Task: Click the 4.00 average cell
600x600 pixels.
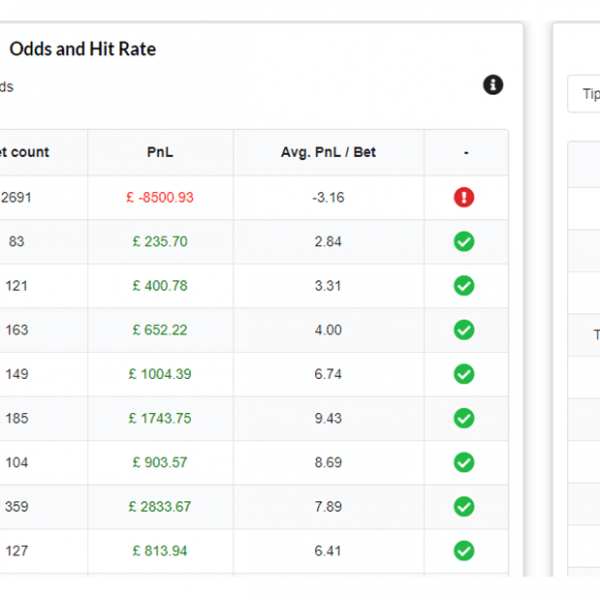Action: coord(328,330)
